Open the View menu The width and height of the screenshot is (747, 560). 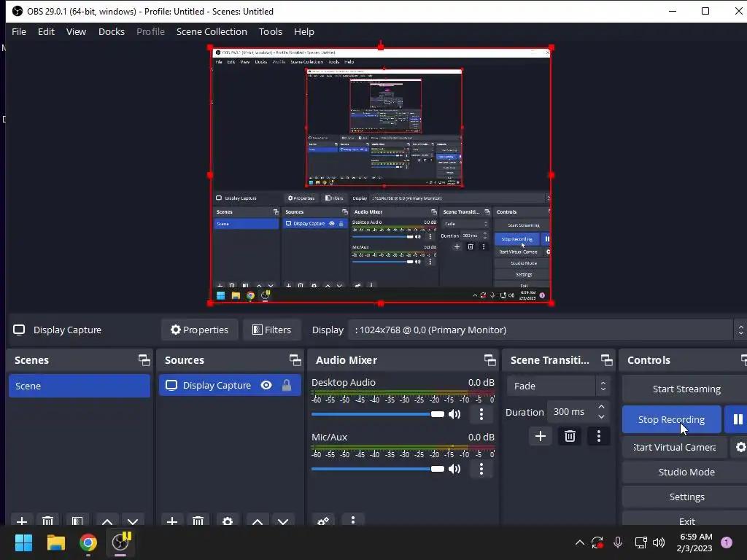coord(76,31)
